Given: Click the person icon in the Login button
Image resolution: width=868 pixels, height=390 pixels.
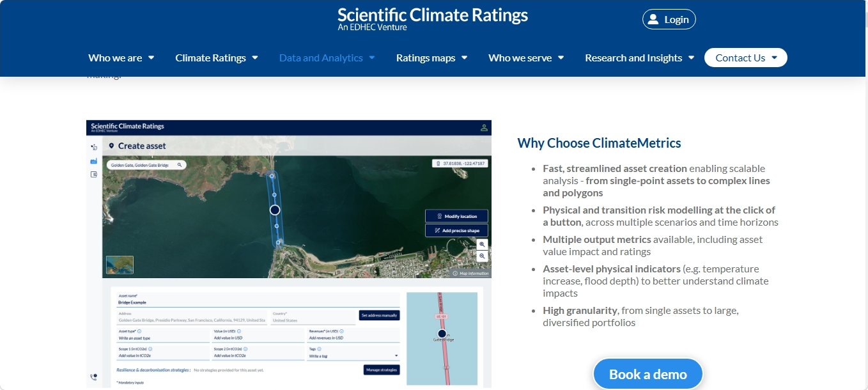Looking at the screenshot, I should click(x=653, y=19).
